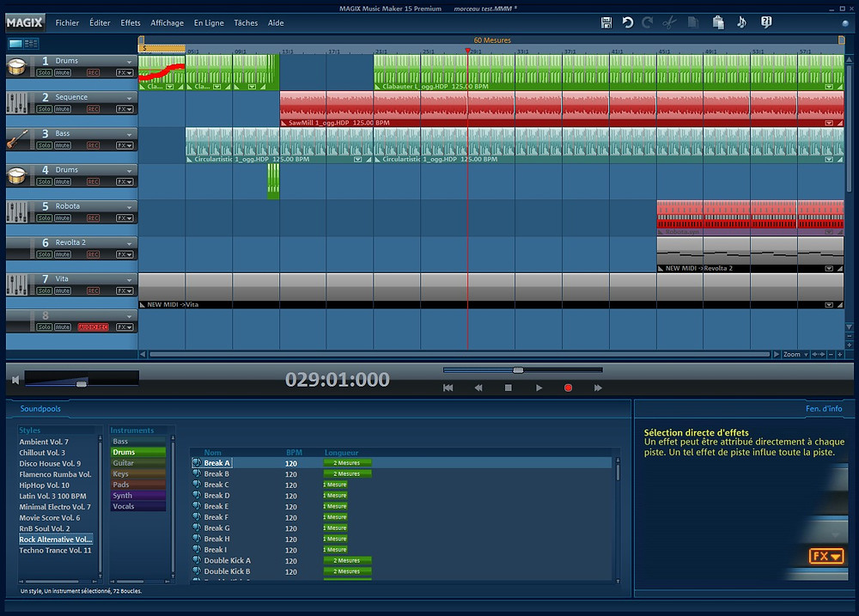Open the Affichage menu

point(168,23)
